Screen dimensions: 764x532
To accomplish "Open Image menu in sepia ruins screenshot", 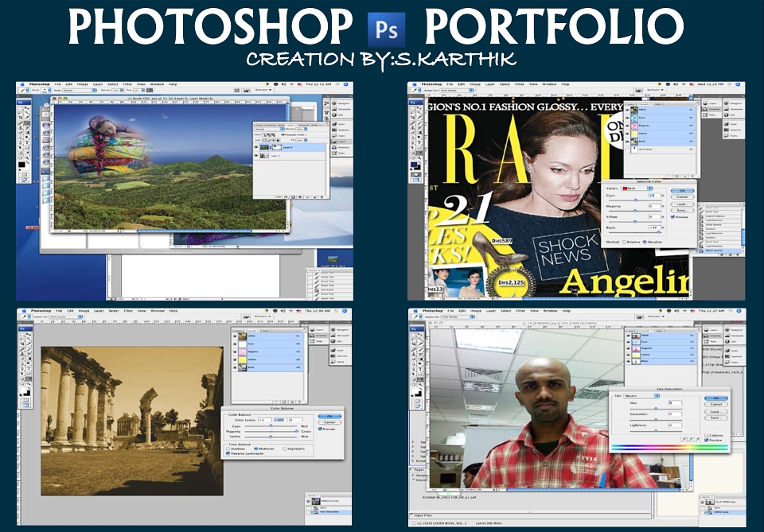I will (x=84, y=311).
